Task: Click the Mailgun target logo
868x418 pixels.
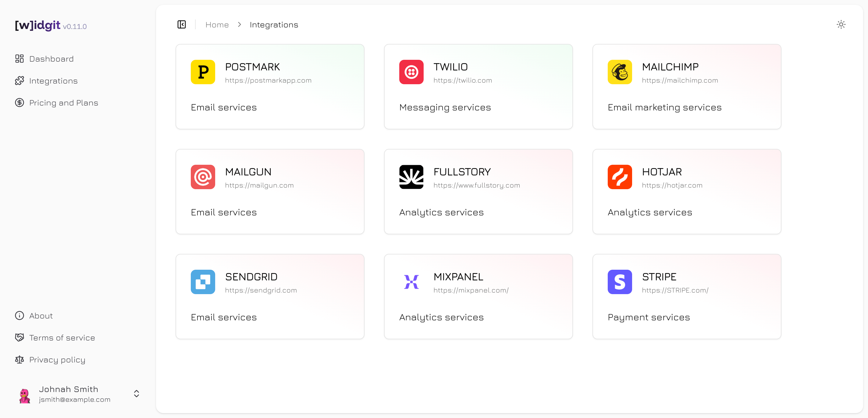Action: pyautogui.click(x=203, y=177)
